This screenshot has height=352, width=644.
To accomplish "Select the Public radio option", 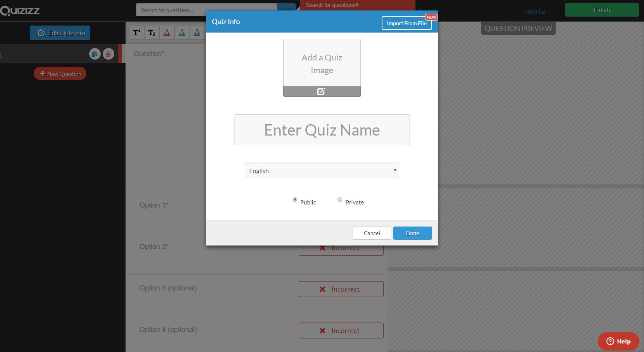I will pos(295,200).
